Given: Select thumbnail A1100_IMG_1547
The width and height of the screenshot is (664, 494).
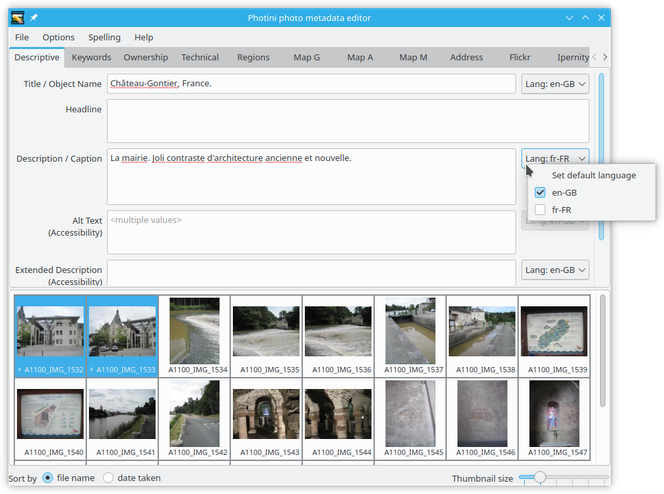Looking at the screenshot, I should (x=554, y=419).
